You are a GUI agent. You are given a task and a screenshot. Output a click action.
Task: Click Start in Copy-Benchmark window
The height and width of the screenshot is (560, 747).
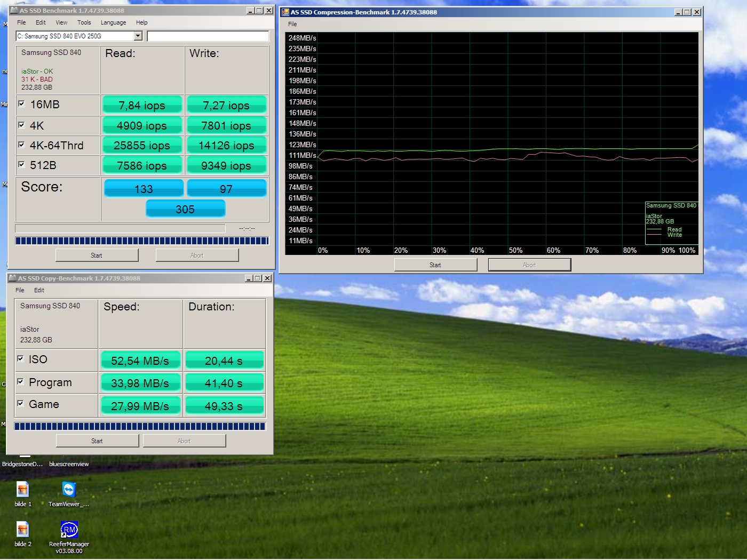point(97,441)
